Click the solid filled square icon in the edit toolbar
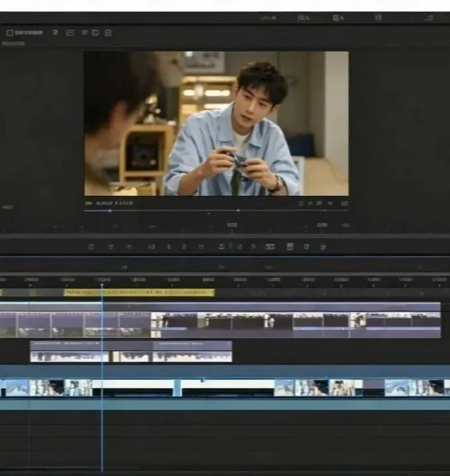The width and height of the screenshot is (450, 476). tap(290, 246)
